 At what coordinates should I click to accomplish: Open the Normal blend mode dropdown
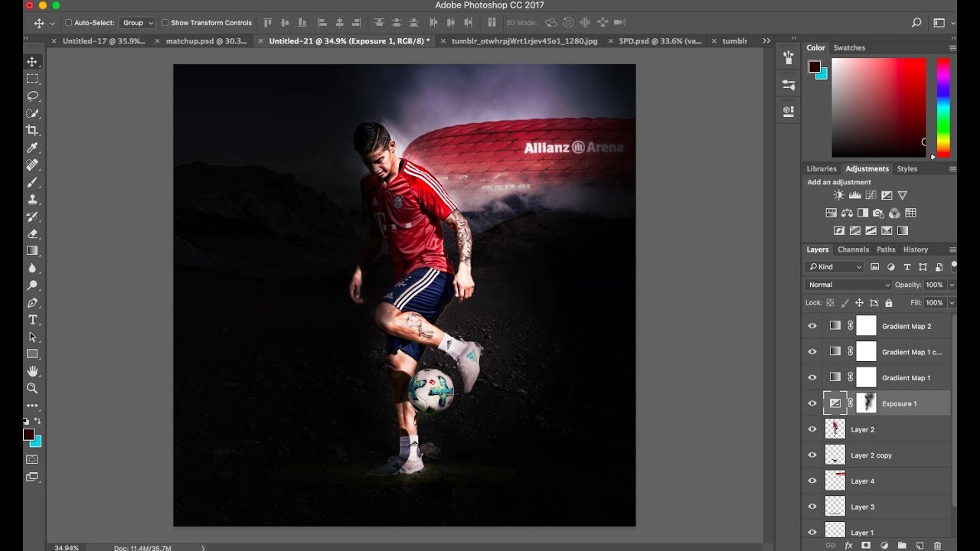tap(848, 285)
